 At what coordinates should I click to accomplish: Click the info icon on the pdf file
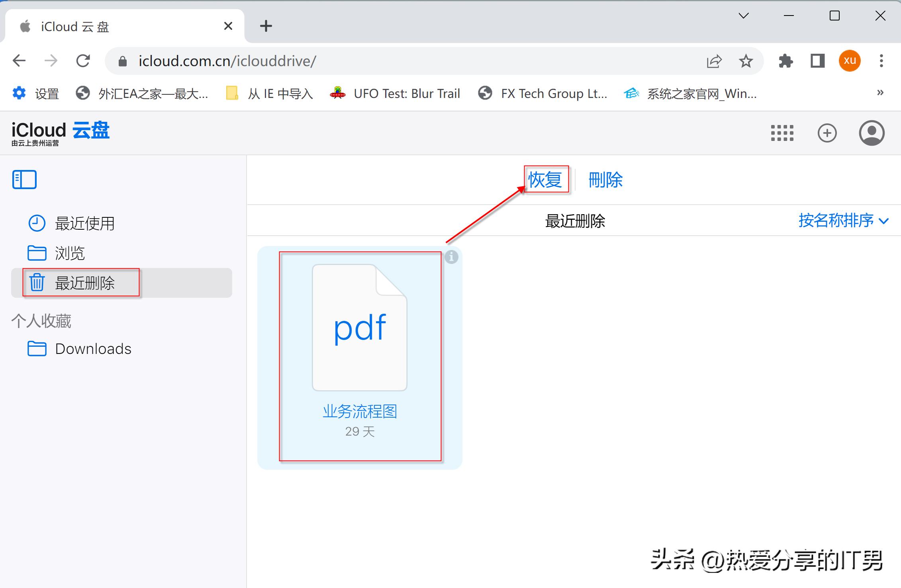452,257
